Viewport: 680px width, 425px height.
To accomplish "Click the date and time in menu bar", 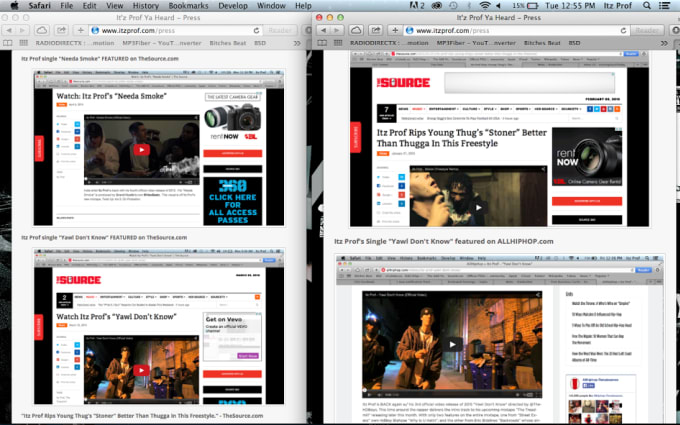I will (570, 6).
